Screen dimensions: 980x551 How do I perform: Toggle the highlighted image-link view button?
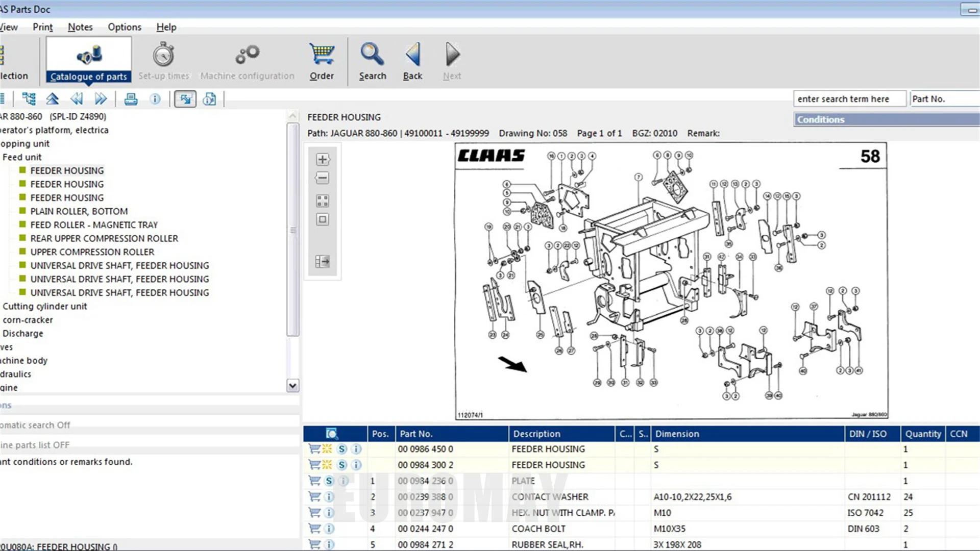click(185, 99)
